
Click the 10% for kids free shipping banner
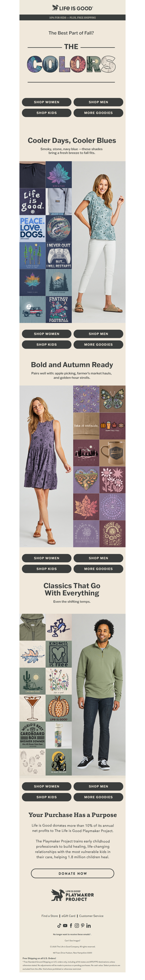72,17
